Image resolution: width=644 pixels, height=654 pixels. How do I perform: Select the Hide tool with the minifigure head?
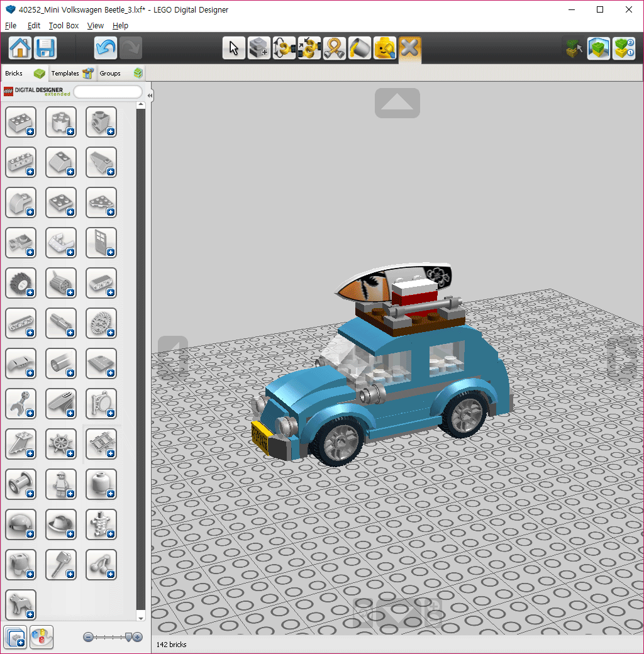385,48
